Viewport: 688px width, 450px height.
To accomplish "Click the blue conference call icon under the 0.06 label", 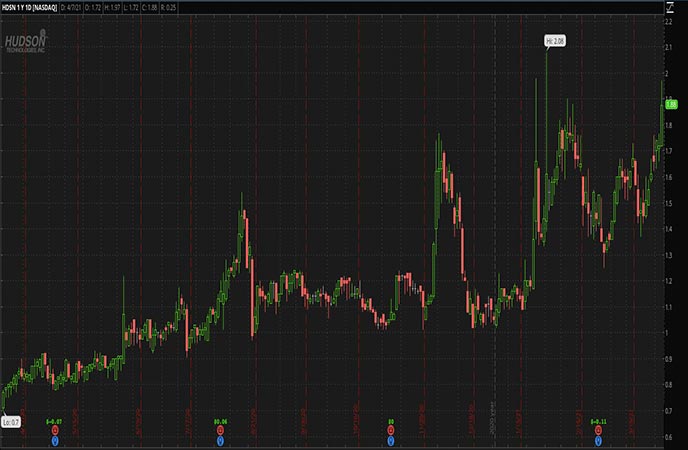I will point(220,440).
